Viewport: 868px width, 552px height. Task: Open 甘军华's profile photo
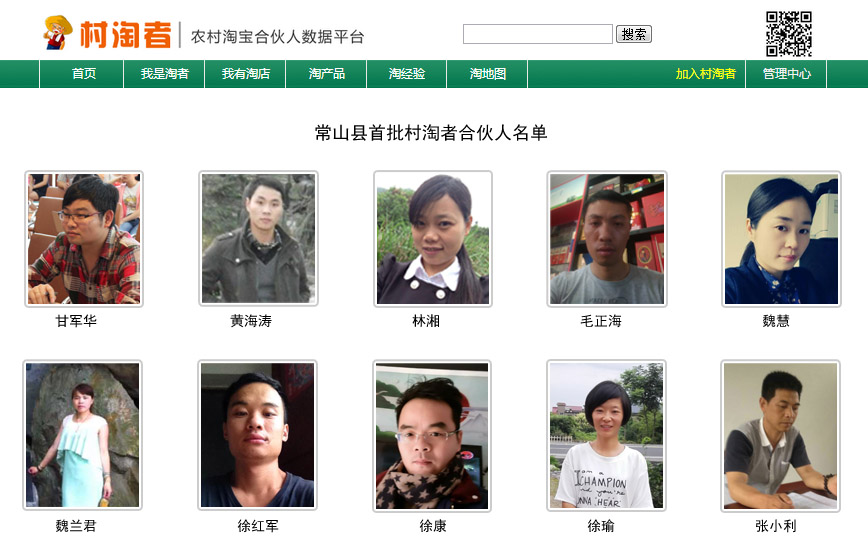pyautogui.click(x=84, y=239)
